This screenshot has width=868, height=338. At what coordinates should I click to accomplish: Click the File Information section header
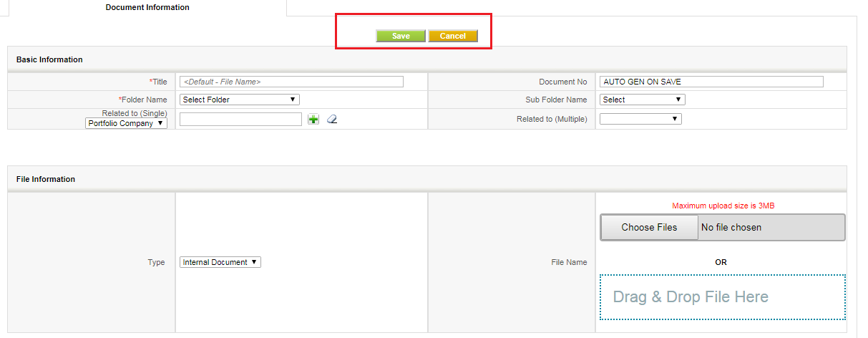[46, 179]
